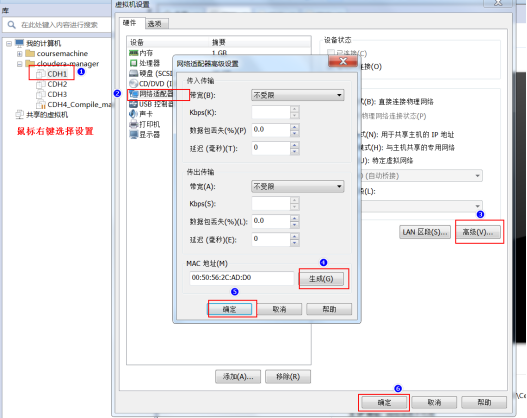This screenshot has height=418, width=527.
Task: Switch to the Hardware (硬件) tab
Action: [x=130, y=23]
